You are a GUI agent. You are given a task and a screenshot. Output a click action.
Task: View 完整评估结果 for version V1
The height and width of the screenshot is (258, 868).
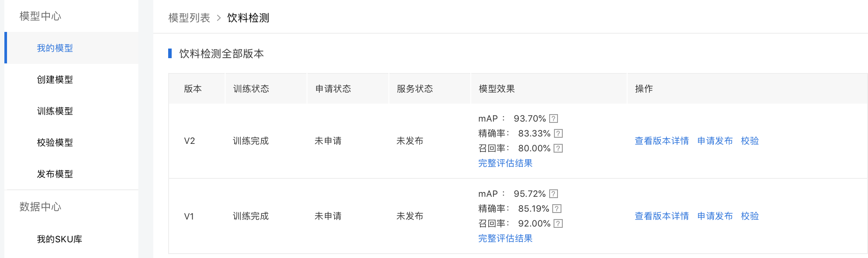coord(505,238)
